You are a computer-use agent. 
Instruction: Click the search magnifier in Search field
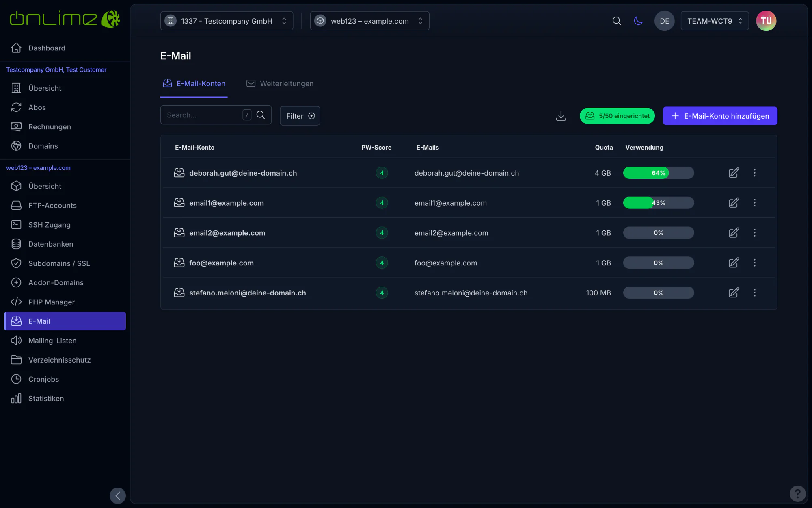(x=261, y=115)
